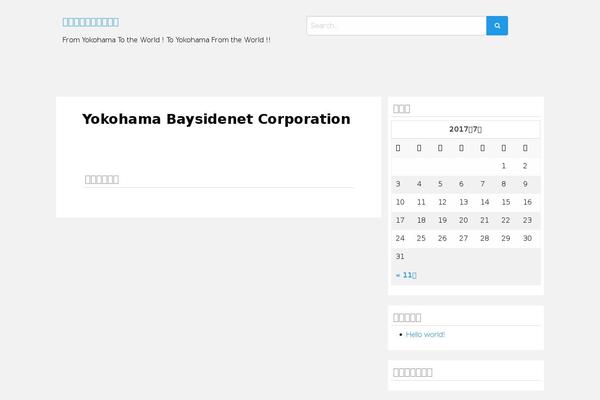Select calendar day 6
The height and width of the screenshot is (400, 600).
click(461, 184)
